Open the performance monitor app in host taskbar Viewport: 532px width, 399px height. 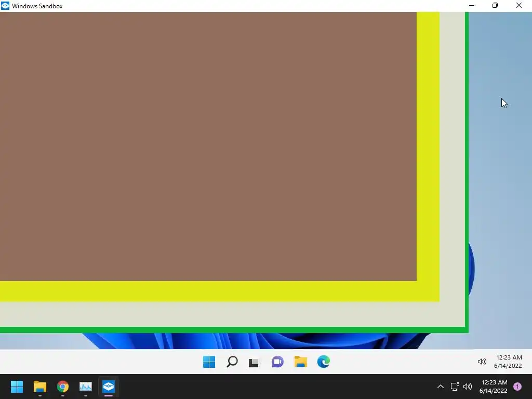coord(86,387)
